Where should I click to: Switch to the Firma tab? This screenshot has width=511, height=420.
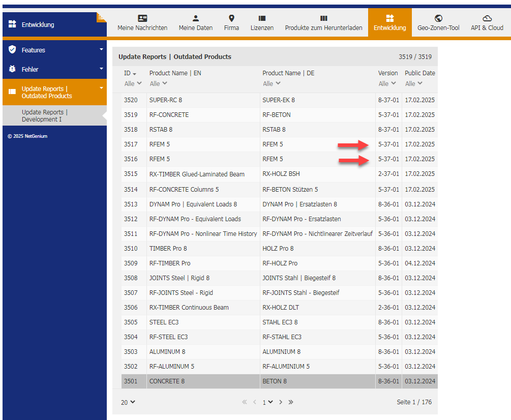tap(231, 22)
